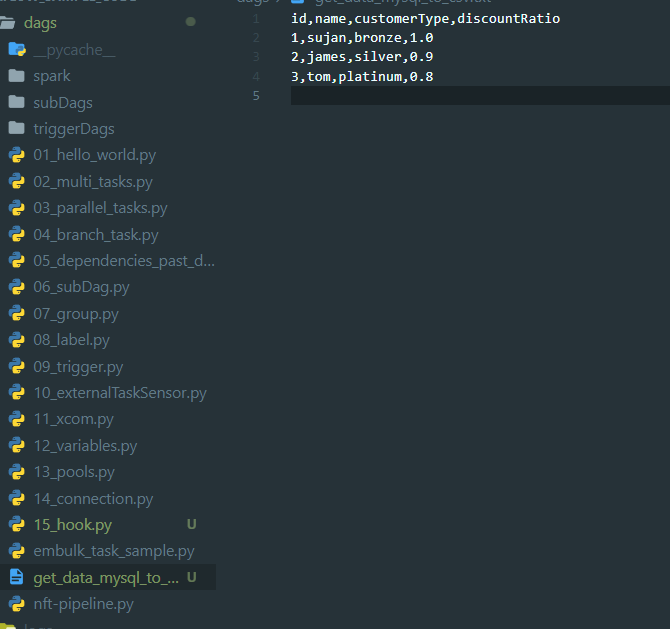Open 10_externalTaskSensor.py file
670x629 pixels.
[120, 393]
